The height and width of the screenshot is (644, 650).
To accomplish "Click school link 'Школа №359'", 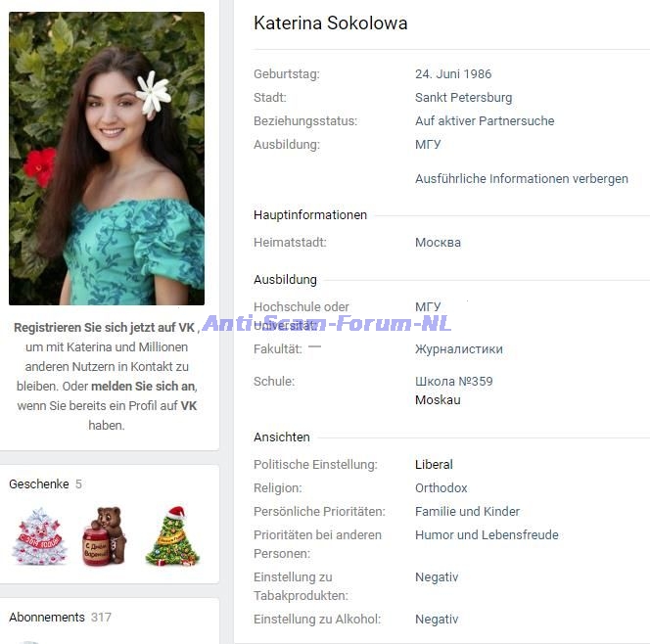I will (x=454, y=382).
